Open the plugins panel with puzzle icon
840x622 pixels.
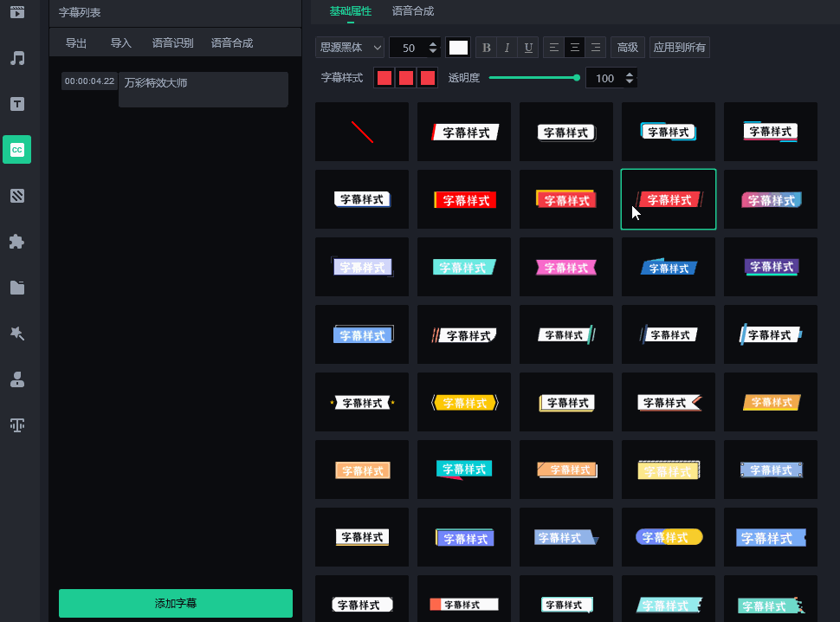[17, 242]
